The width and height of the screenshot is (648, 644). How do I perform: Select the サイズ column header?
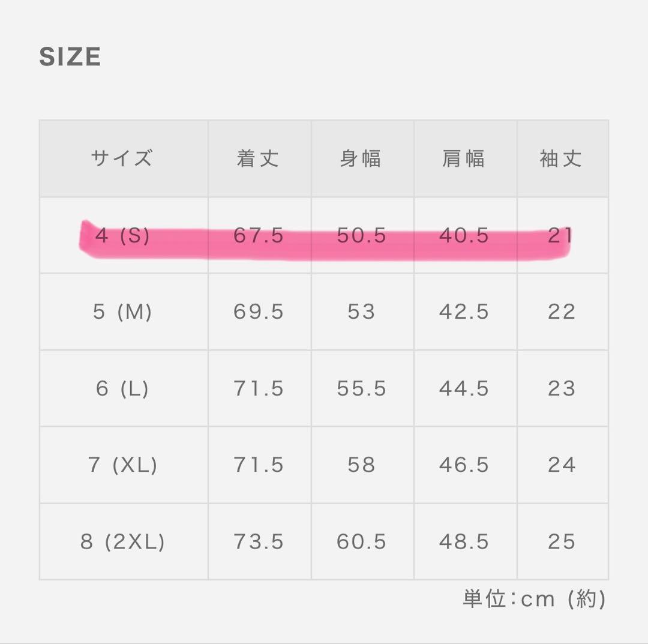pyautogui.click(x=122, y=159)
